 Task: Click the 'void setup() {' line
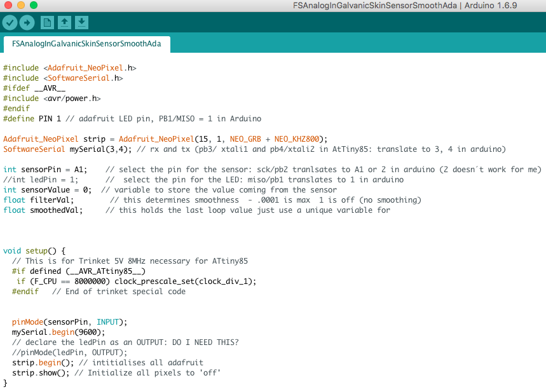click(34, 251)
